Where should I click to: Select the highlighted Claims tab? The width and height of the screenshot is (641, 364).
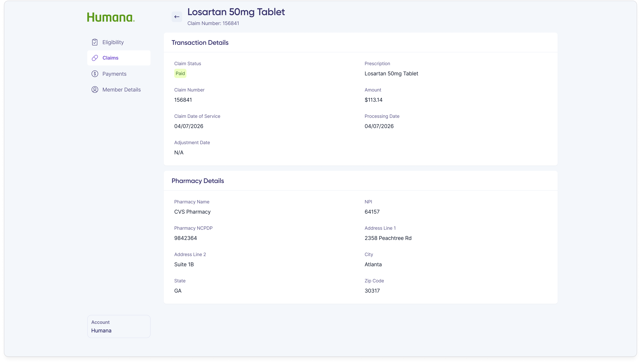pos(110,58)
